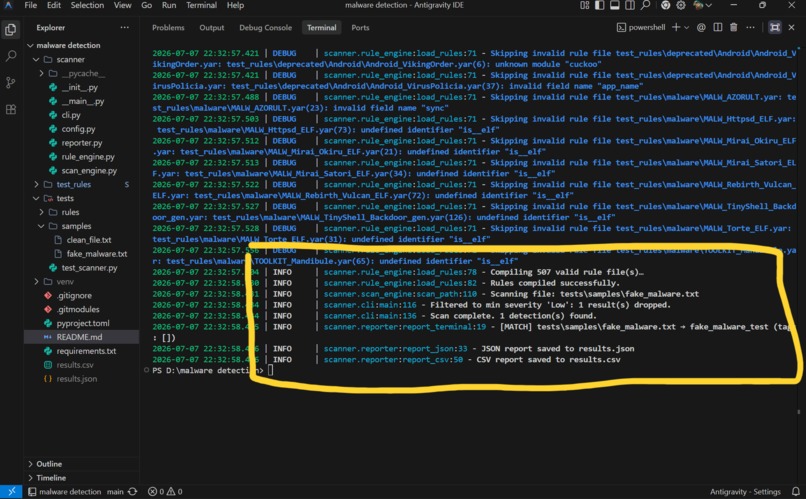Viewport: 806px width, 499px height.
Task: Expand the venv folder
Action: (x=36, y=282)
